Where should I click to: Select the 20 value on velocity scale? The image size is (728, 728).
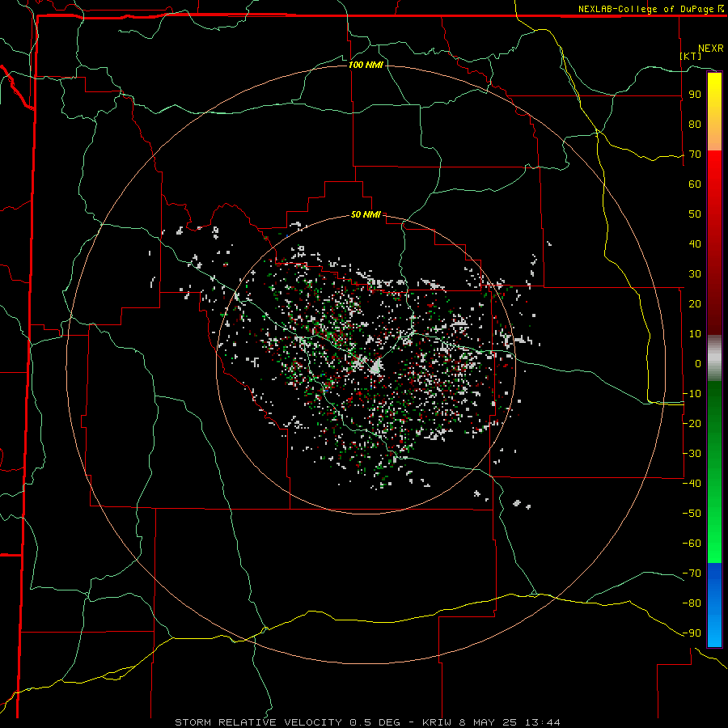coord(695,303)
